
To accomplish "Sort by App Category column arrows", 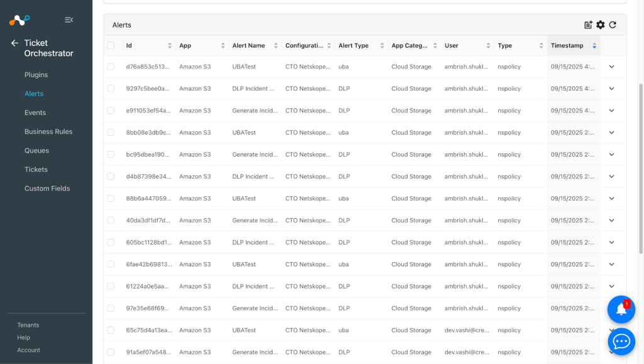I will click(x=435, y=45).
